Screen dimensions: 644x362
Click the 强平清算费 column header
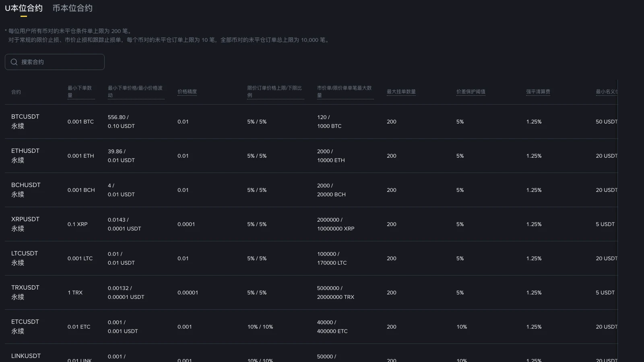tap(538, 92)
